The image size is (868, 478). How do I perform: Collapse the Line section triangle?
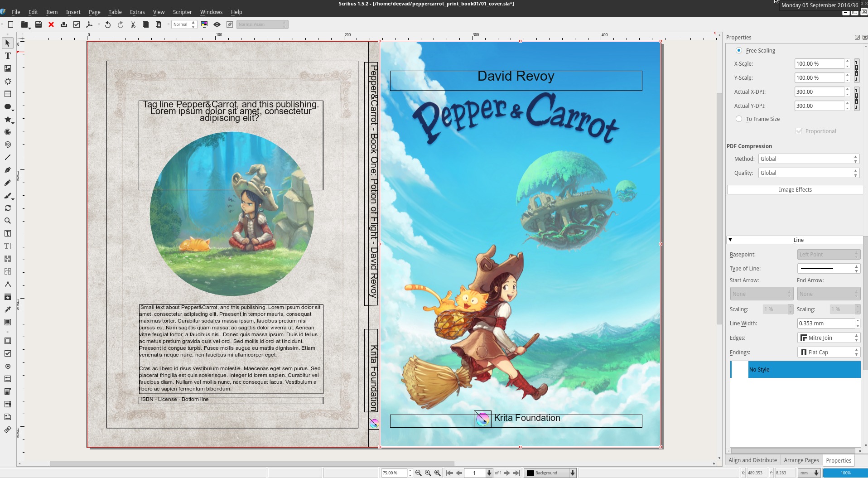[730, 240]
